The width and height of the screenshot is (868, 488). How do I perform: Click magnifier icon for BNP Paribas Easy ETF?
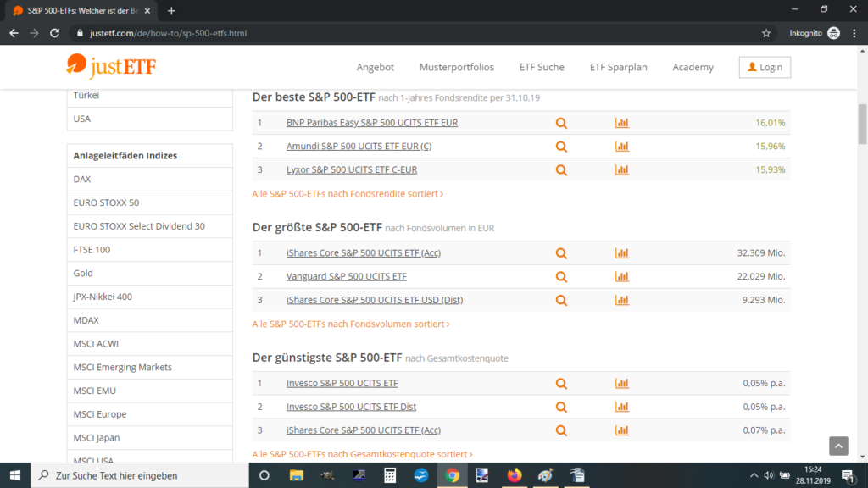(561, 123)
